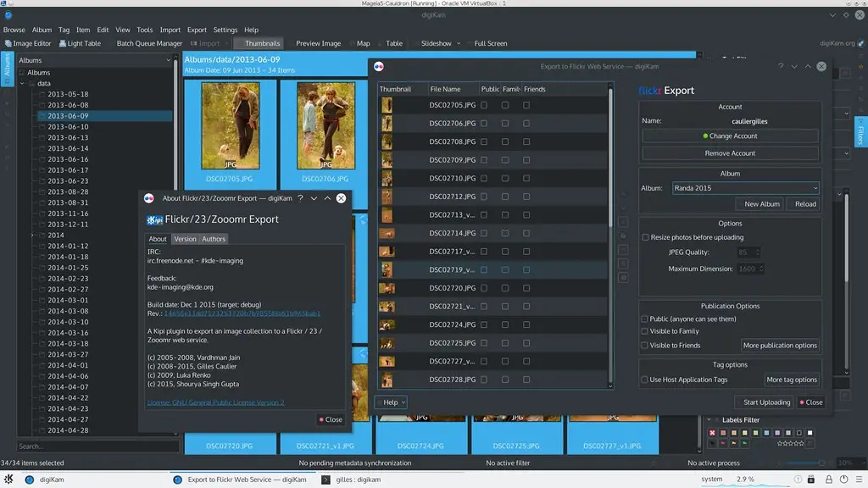This screenshot has height=488, width=868.
Task: Enter Full Screen mode
Action: pyautogui.click(x=489, y=43)
